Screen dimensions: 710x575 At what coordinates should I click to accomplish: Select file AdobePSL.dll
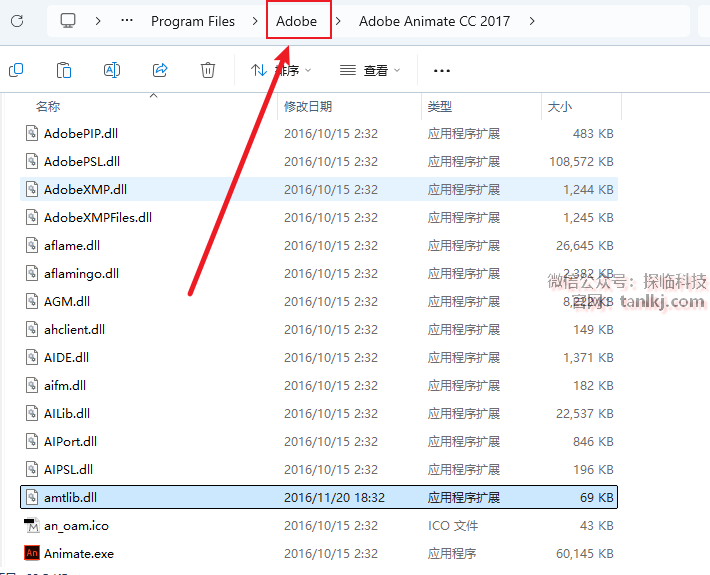(319, 162)
